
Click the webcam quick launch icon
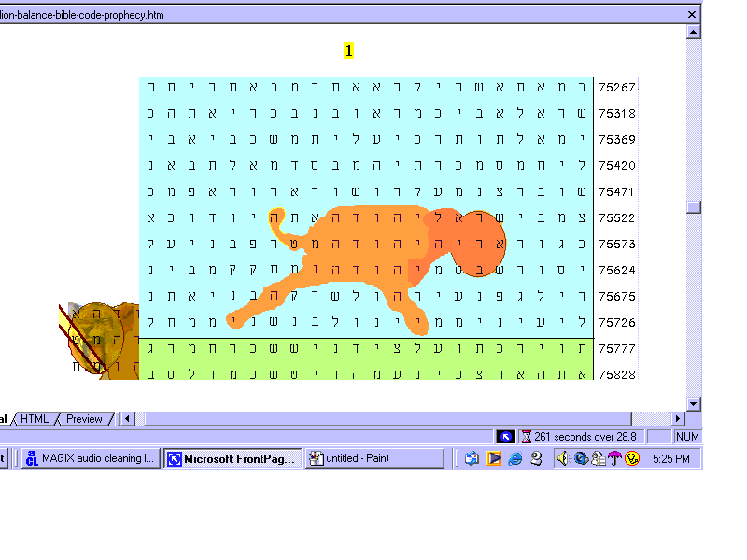[x=536, y=458]
